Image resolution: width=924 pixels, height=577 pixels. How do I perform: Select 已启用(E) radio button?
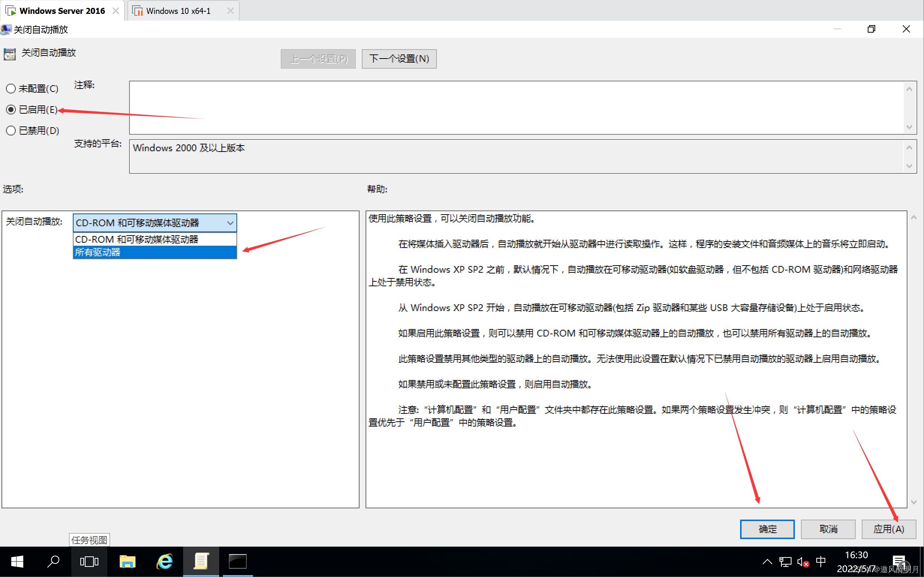coord(12,109)
